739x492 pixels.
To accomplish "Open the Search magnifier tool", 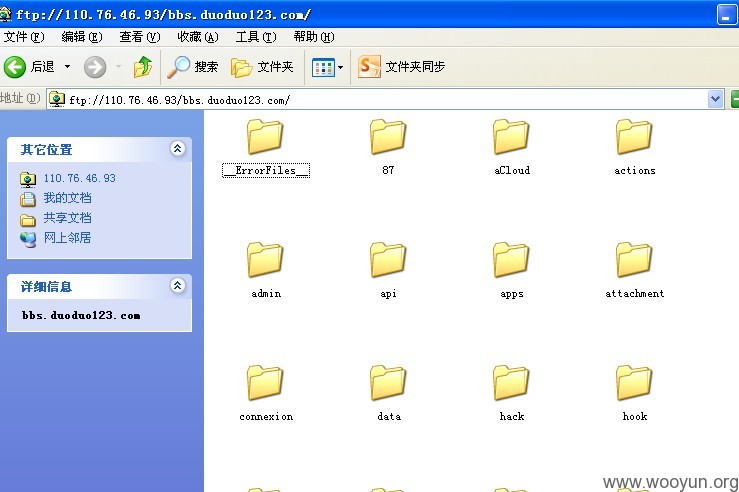I will [193, 67].
